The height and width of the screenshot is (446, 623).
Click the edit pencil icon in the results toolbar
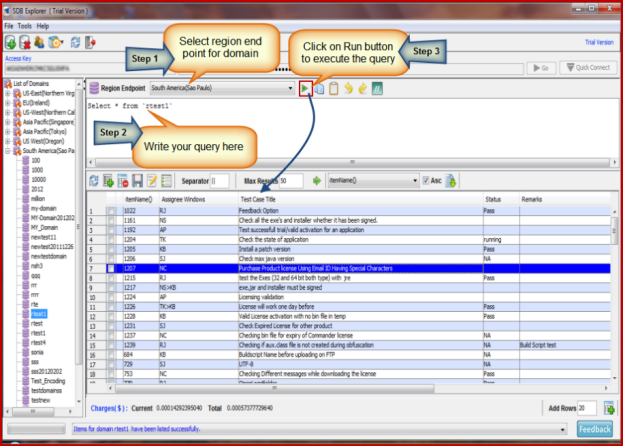152,181
